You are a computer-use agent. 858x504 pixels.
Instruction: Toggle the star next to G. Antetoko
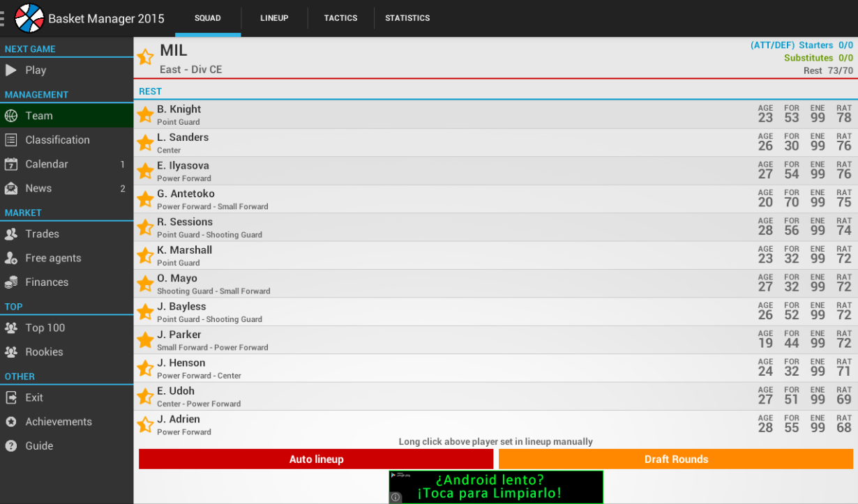coord(145,199)
